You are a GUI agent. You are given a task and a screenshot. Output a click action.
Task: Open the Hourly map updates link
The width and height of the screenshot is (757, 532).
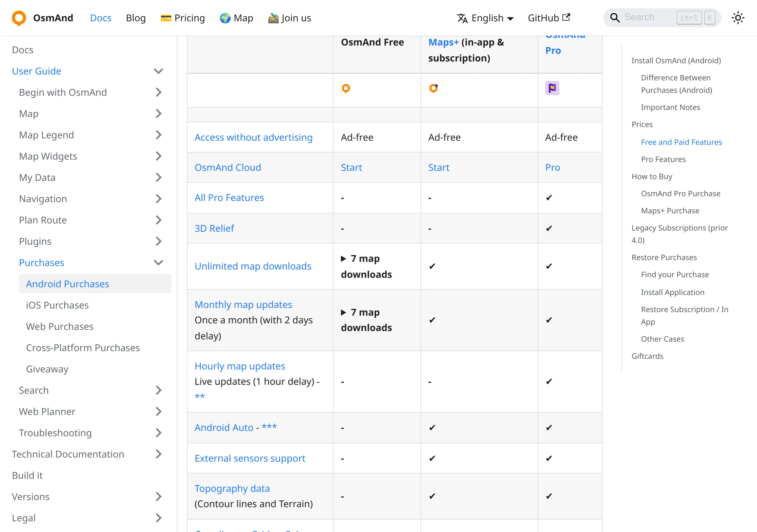coord(240,366)
